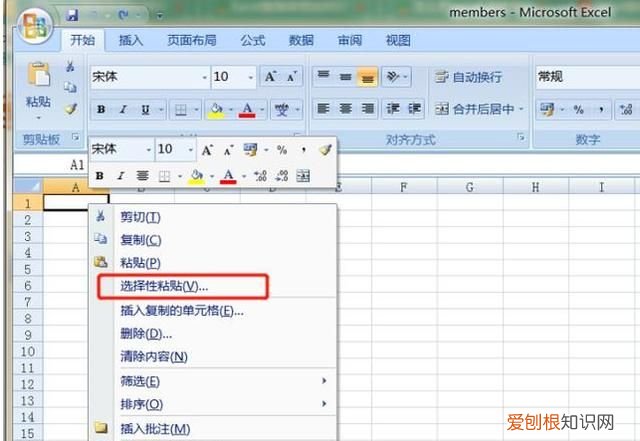Viewport: 640px width, 441px height.
Task: Click 自动换行 wrap text button
Action: [x=468, y=77]
